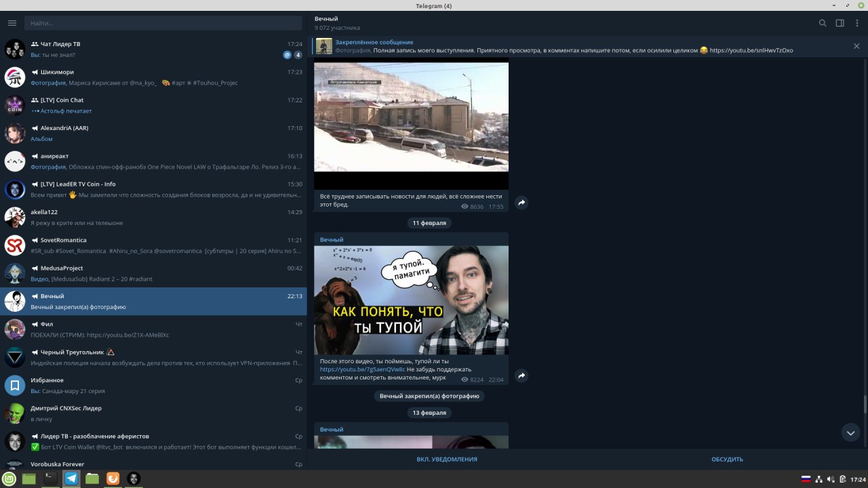The width and height of the screenshot is (868, 488).
Task: Click the search chats input field
Action: coord(163,23)
